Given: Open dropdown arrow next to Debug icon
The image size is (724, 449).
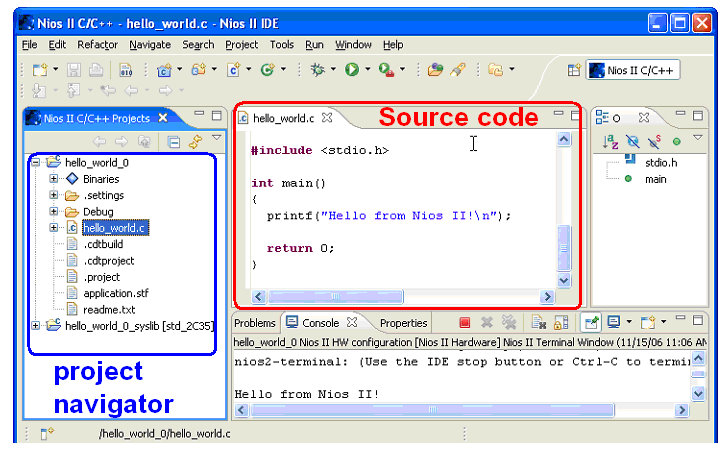Looking at the screenshot, I should coord(333,69).
